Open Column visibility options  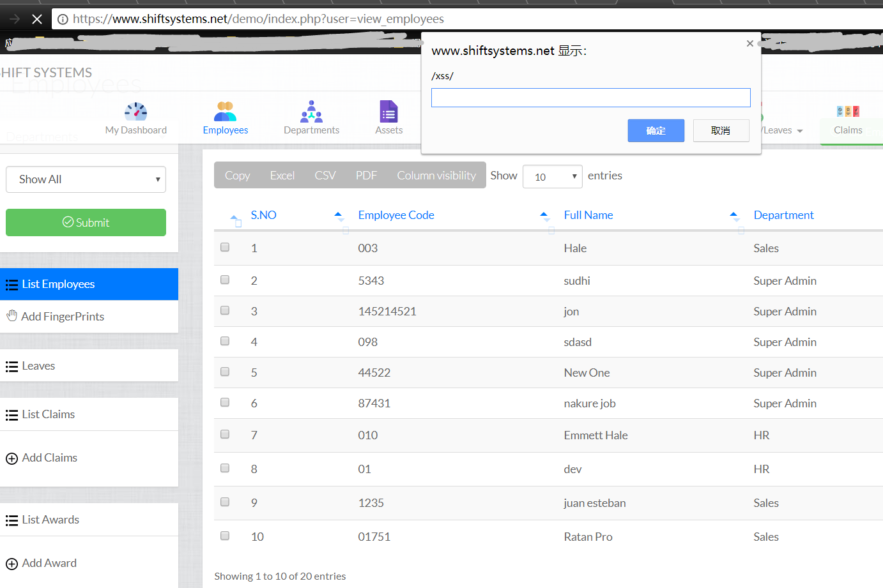[x=436, y=176]
